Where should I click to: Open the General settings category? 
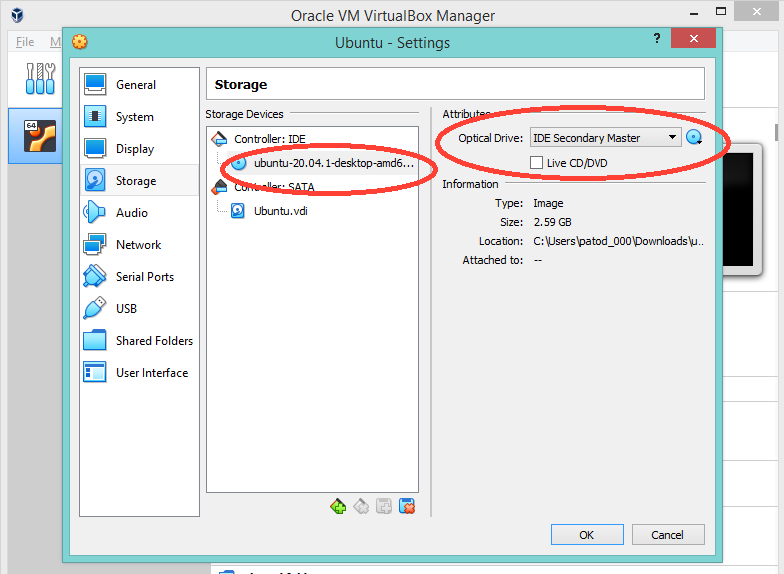pos(139,84)
